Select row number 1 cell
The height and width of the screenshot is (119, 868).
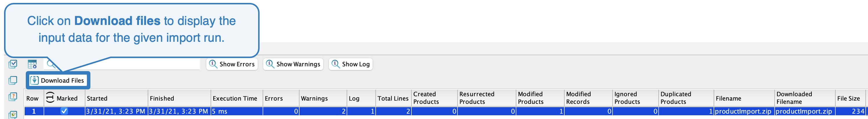click(34, 111)
